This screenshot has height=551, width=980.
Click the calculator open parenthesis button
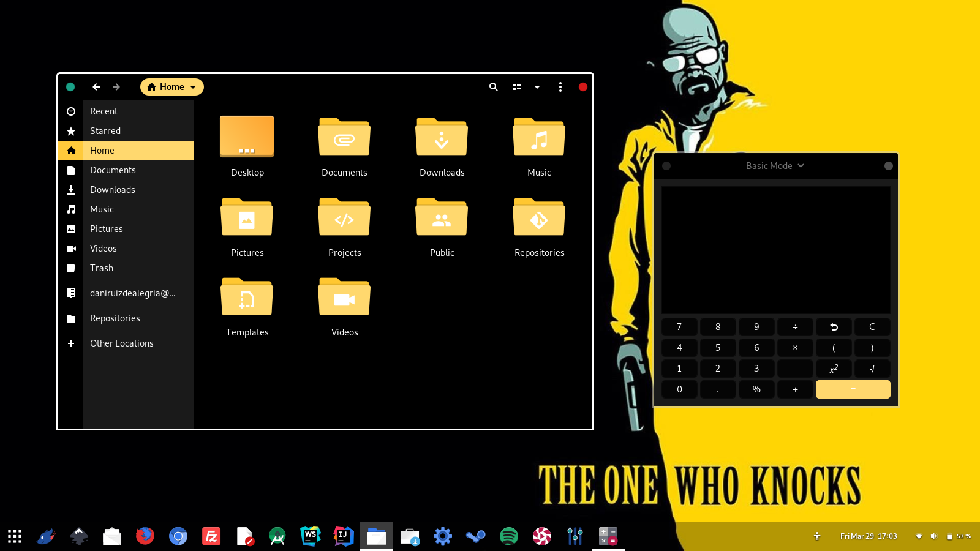click(834, 348)
